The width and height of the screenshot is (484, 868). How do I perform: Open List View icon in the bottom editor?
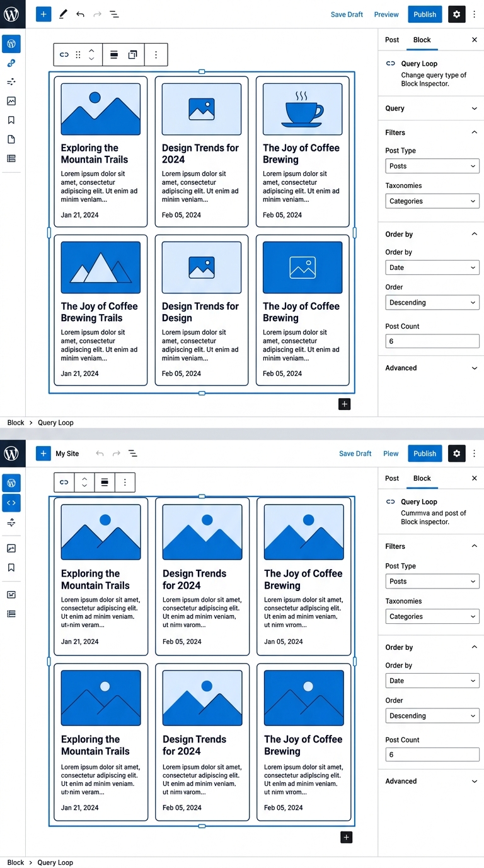point(133,454)
